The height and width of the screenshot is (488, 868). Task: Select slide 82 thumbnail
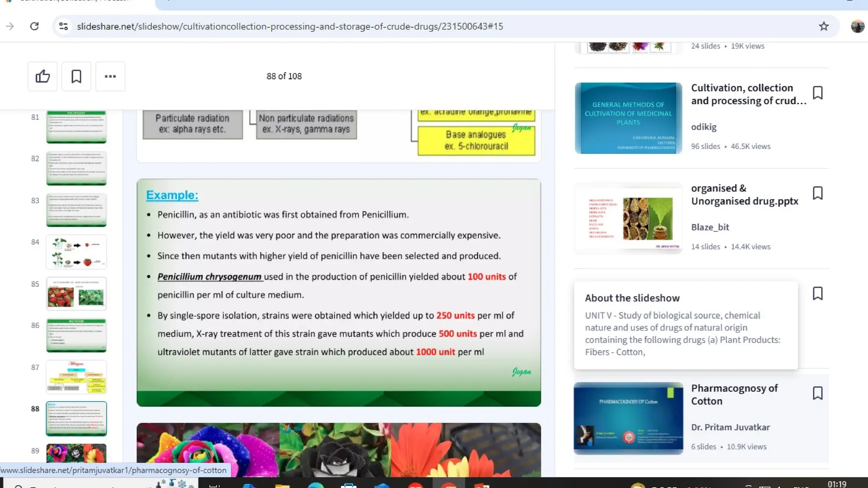tap(76, 168)
